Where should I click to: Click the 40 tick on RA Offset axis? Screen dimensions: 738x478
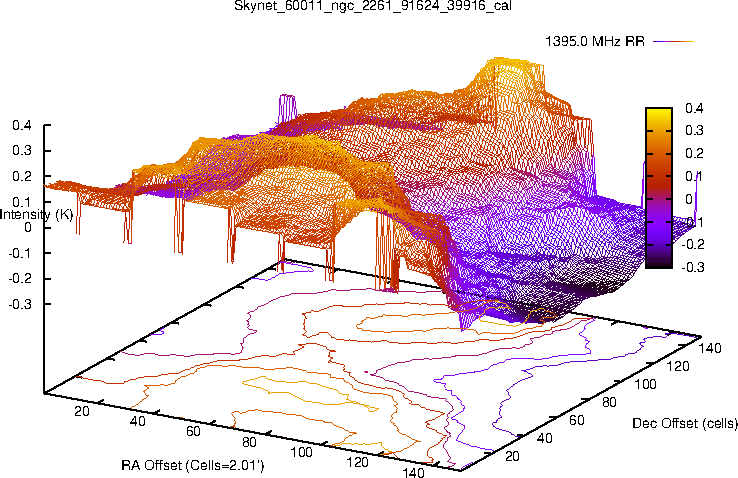(x=137, y=421)
